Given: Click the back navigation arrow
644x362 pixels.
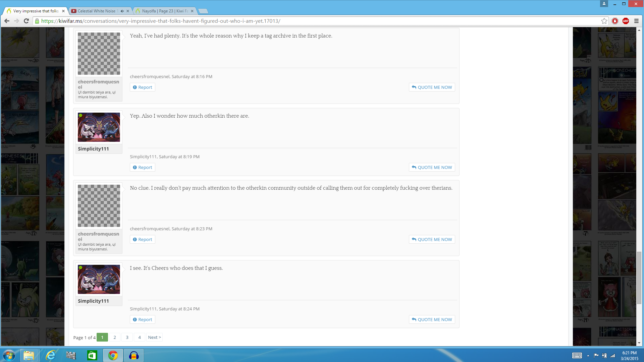Looking at the screenshot, I should 7,21.
